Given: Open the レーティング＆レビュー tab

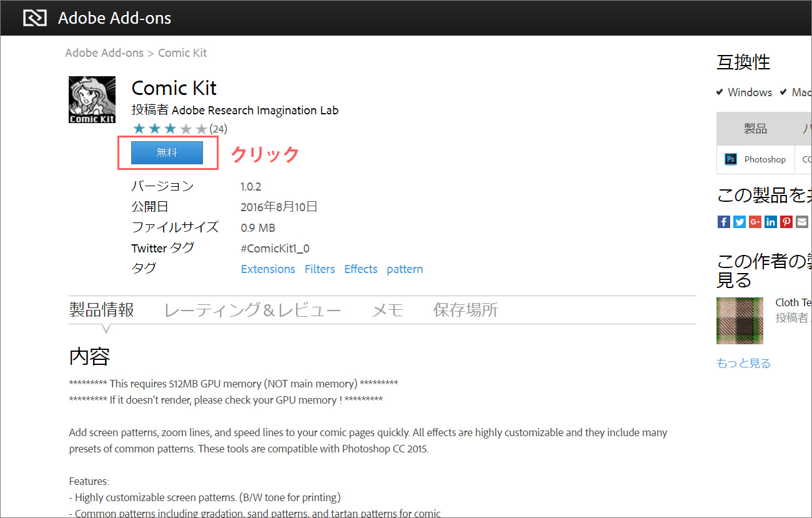Looking at the screenshot, I should [x=252, y=310].
